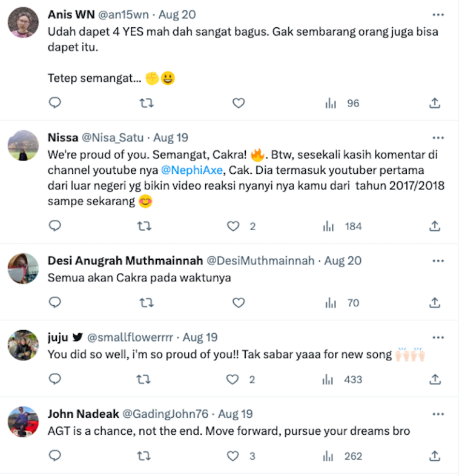View analytics on juju's tweet showing 433
The image size is (465, 476).
pyautogui.click(x=342, y=380)
